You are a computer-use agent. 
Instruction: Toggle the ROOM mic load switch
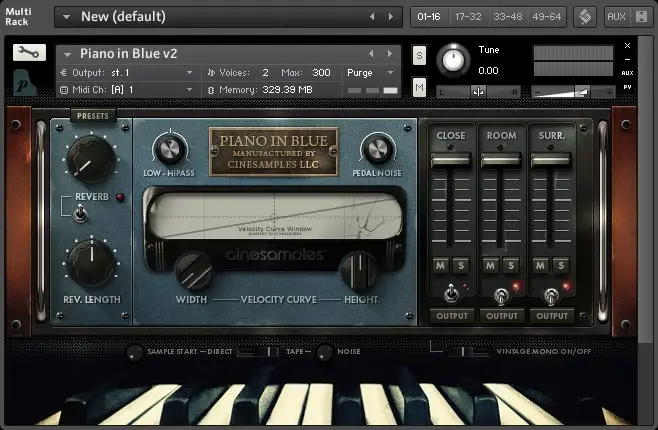coord(501,296)
